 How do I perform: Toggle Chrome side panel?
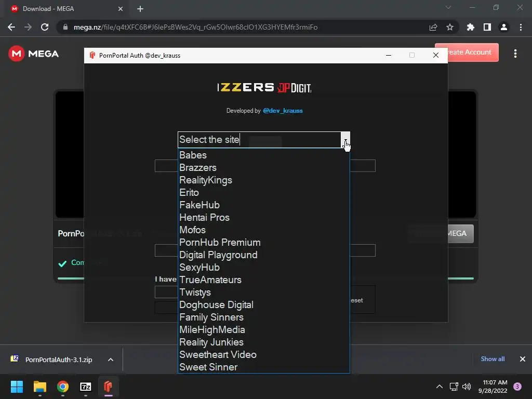click(487, 27)
